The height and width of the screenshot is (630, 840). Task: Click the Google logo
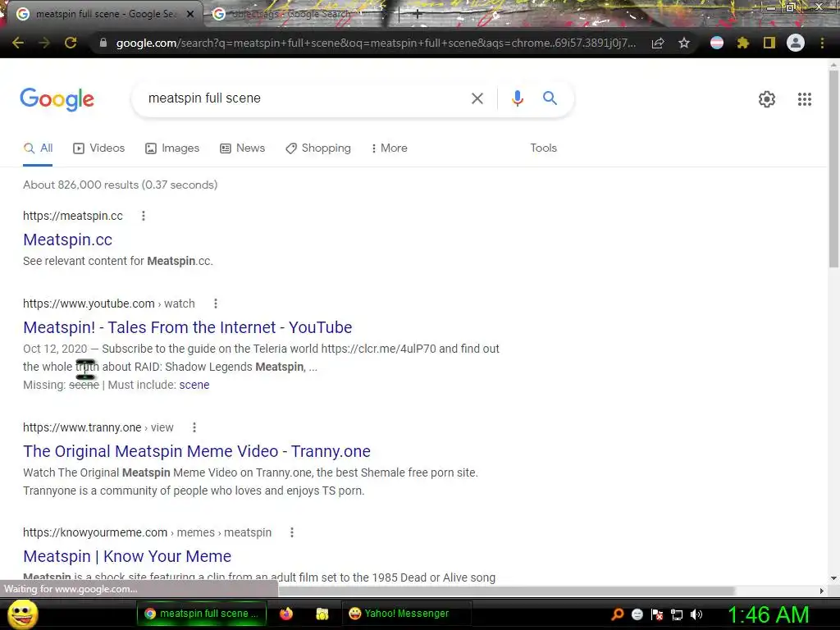point(57,99)
